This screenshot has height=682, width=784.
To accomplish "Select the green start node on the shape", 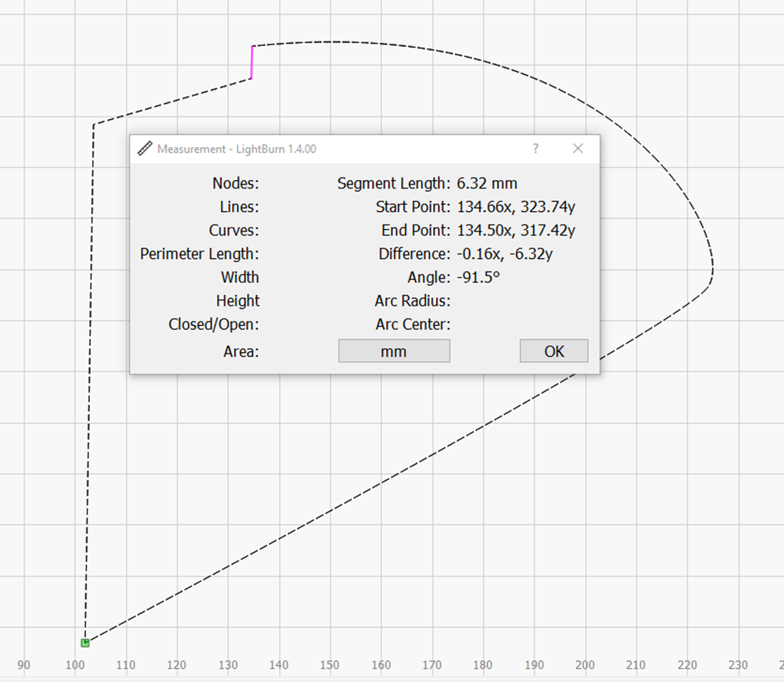I will click(x=85, y=643).
